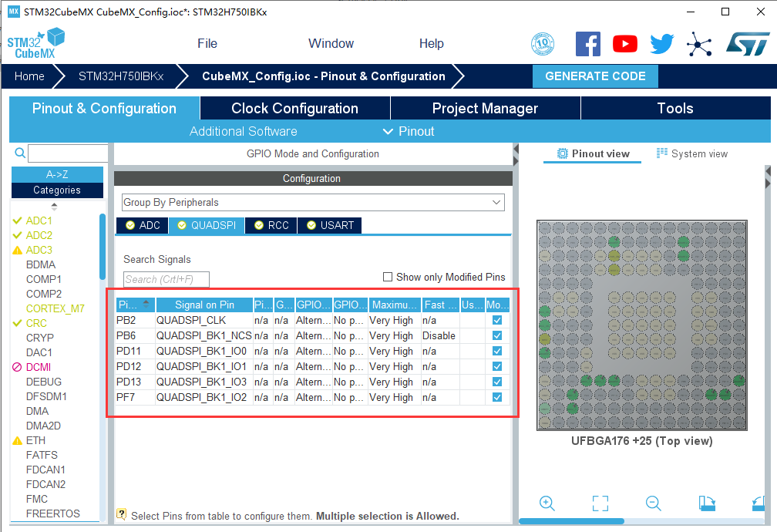777x532 pixels.
Task: Sort peripherals using the A->Z button
Action: click(57, 174)
